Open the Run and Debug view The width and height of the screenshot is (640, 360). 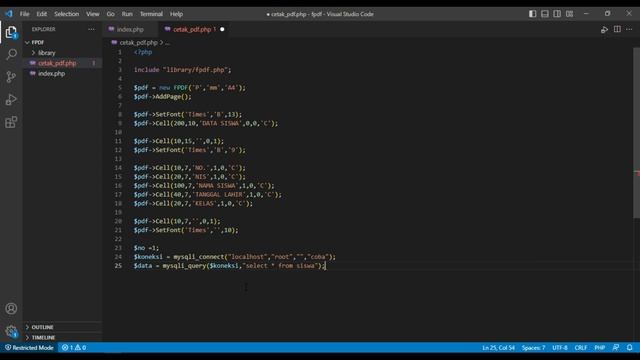pos(11,100)
